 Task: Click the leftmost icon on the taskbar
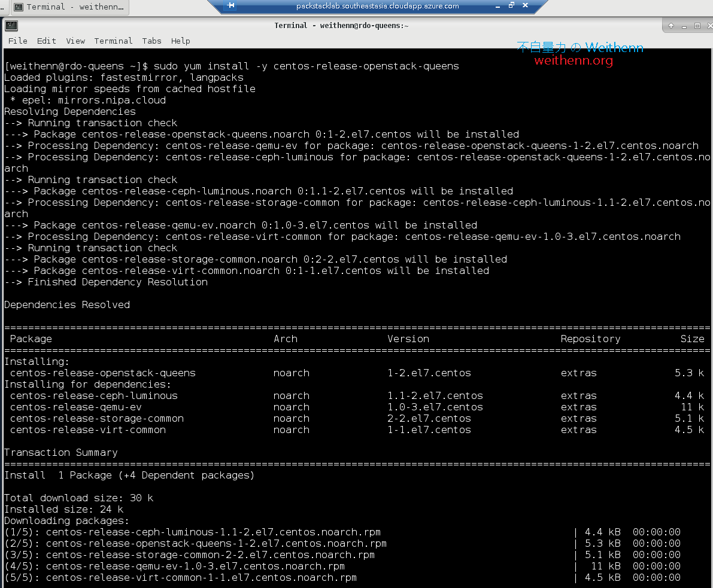click(3, 7)
